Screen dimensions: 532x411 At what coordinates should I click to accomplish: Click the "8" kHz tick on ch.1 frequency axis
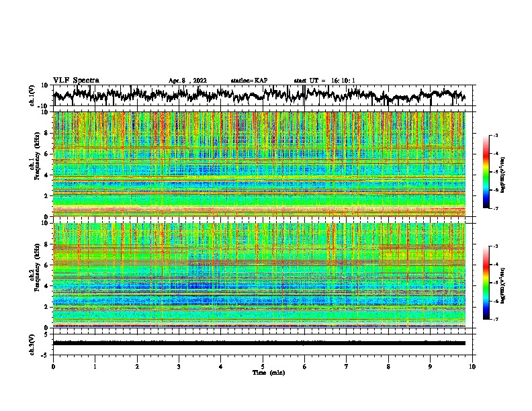(47, 133)
